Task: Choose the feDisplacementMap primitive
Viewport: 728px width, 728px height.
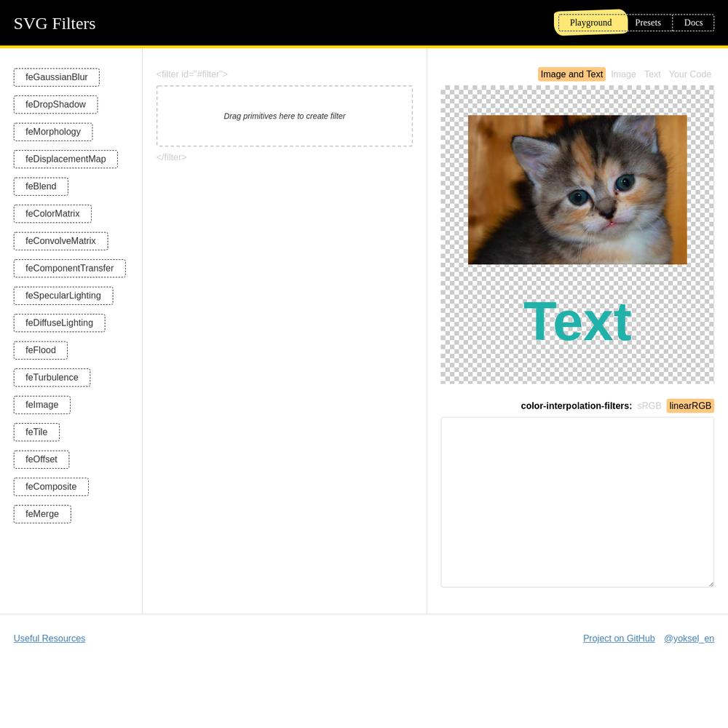Action: tap(66, 159)
